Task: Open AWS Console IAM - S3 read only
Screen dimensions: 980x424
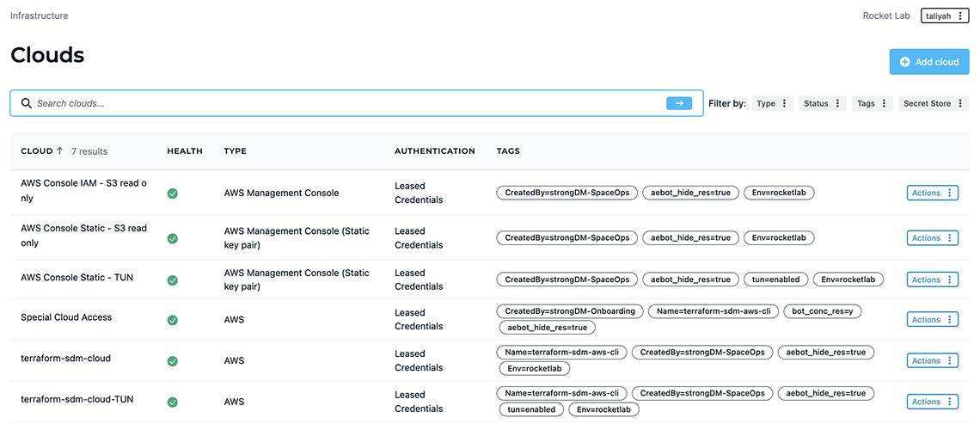Action: tap(83, 190)
